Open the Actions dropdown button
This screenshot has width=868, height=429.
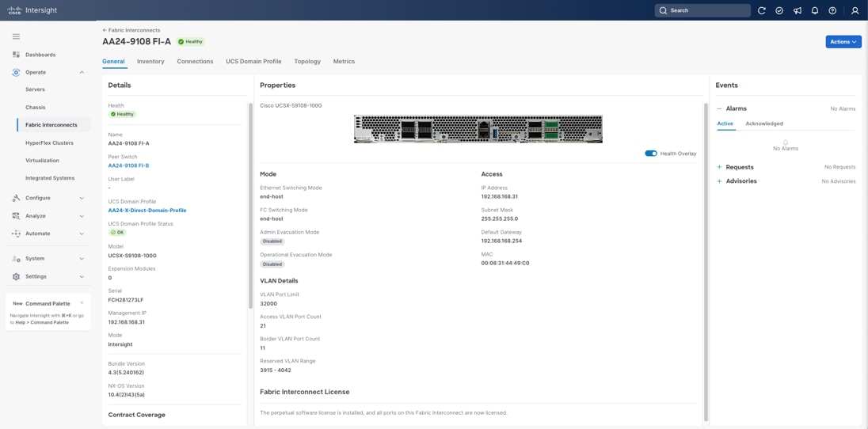(x=843, y=41)
